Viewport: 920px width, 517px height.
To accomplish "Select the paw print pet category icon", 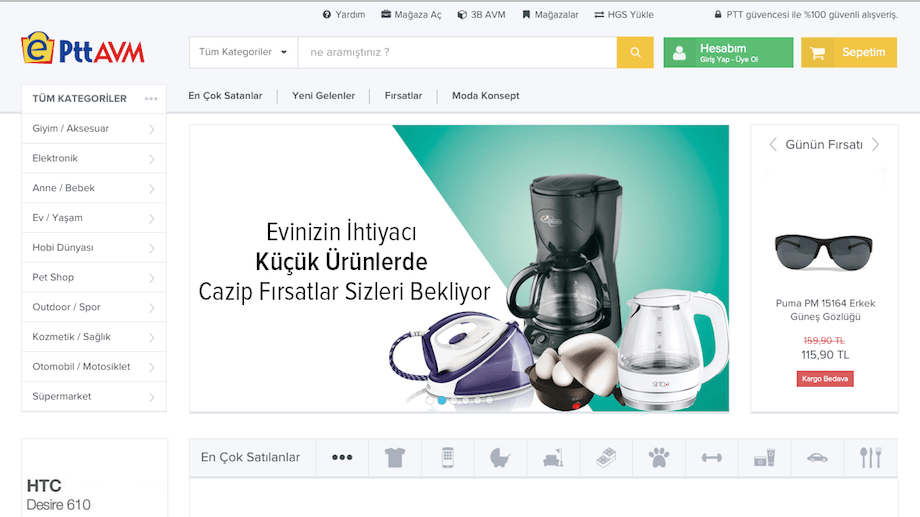I will coord(658,457).
